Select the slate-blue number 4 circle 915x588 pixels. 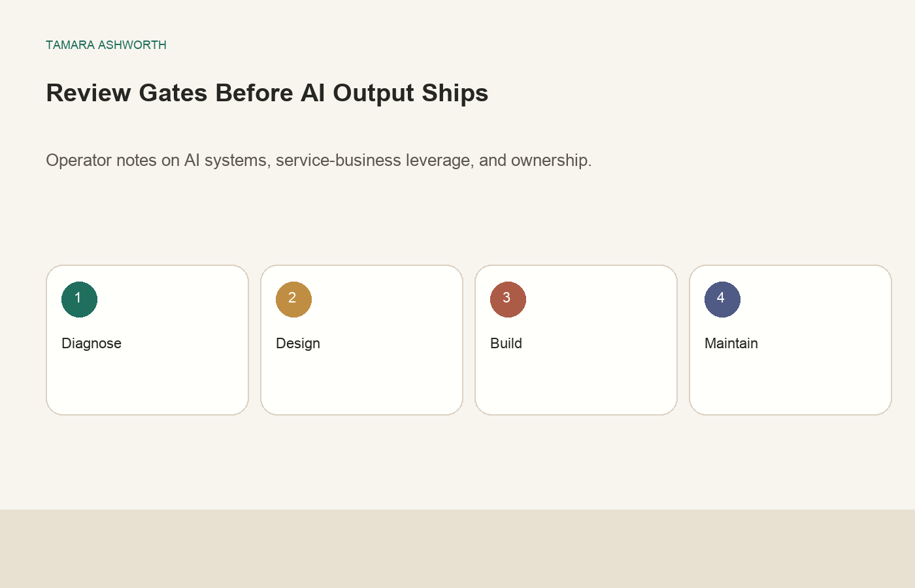(x=722, y=299)
